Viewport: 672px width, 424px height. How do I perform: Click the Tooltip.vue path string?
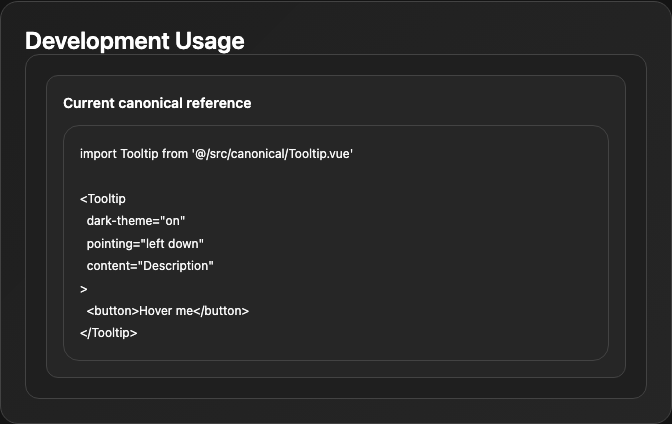point(272,153)
